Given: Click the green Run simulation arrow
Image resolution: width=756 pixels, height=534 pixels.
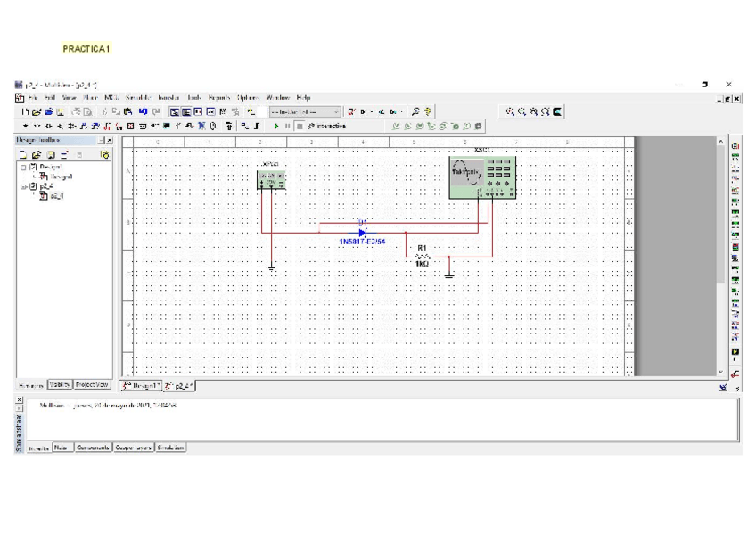Looking at the screenshot, I should point(276,127).
